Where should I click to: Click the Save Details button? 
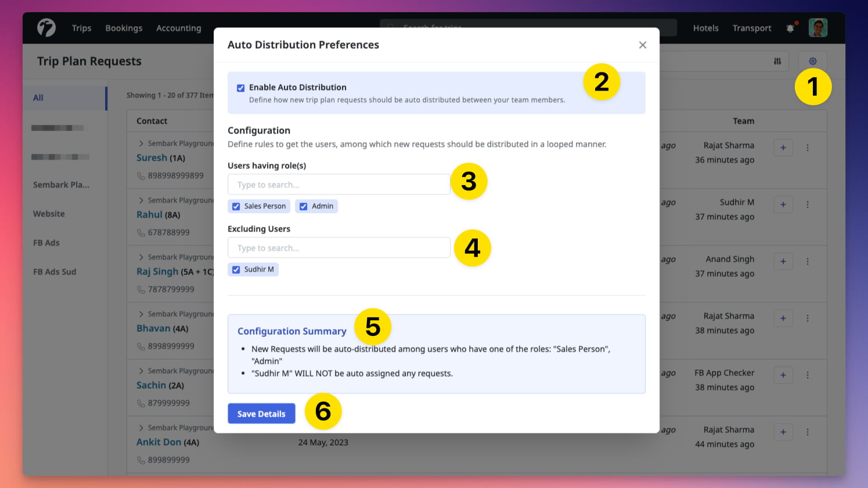click(261, 413)
